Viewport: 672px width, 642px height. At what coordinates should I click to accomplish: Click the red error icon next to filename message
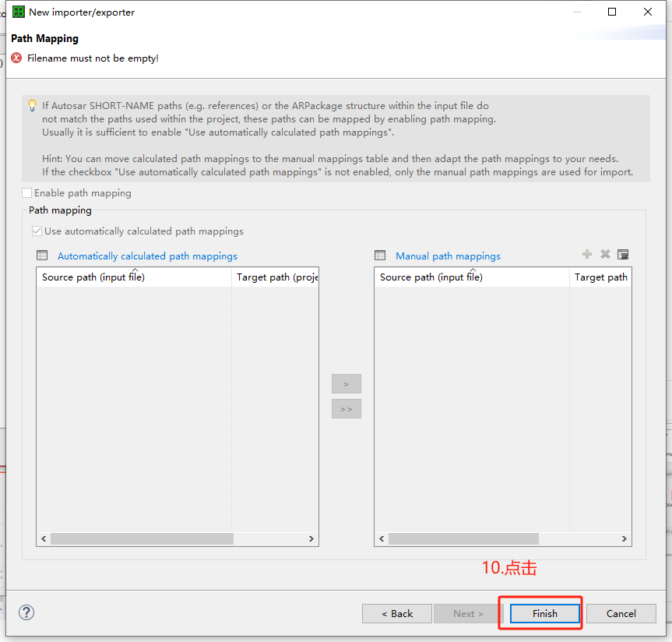(x=16, y=58)
